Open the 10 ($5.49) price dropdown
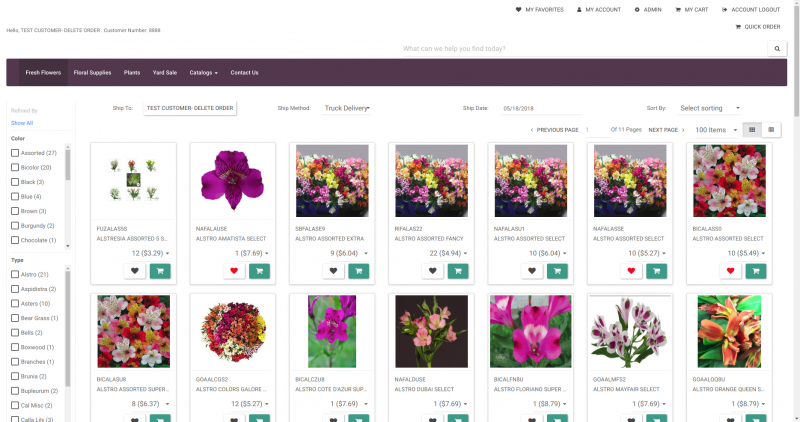The height and width of the screenshot is (422, 800). pyautogui.click(x=746, y=253)
